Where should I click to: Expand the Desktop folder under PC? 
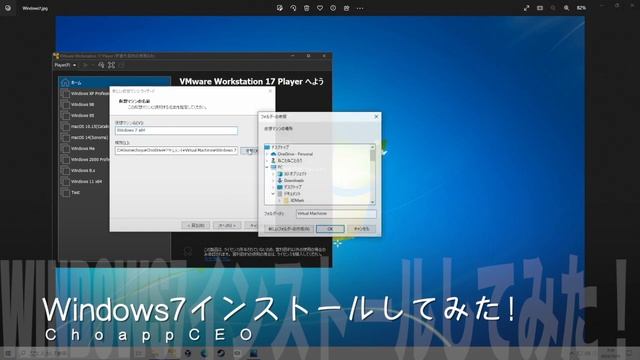pyautogui.click(x=273, y=187)
